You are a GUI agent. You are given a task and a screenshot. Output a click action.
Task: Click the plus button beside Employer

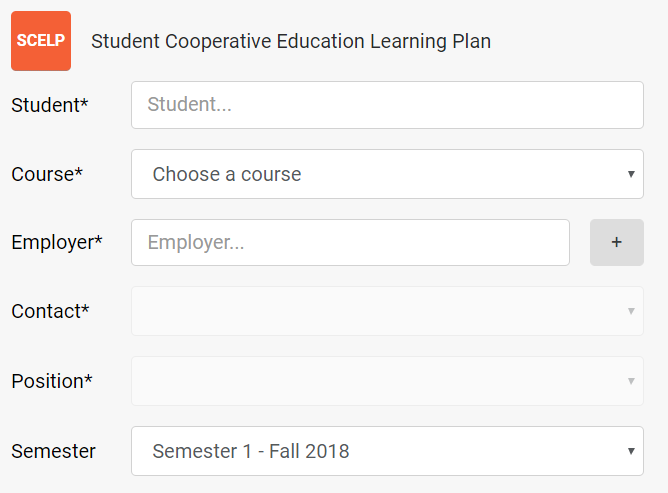[616, 242]
